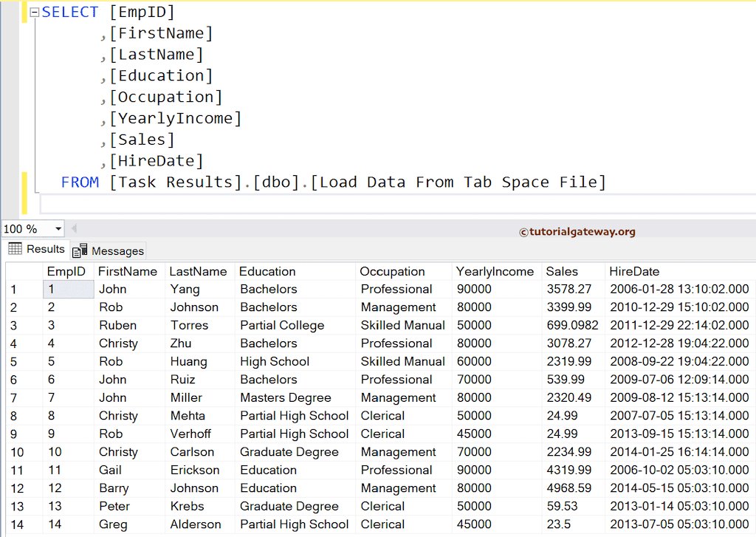
Task: Click the Results grid icon
Action: point(14,250)
